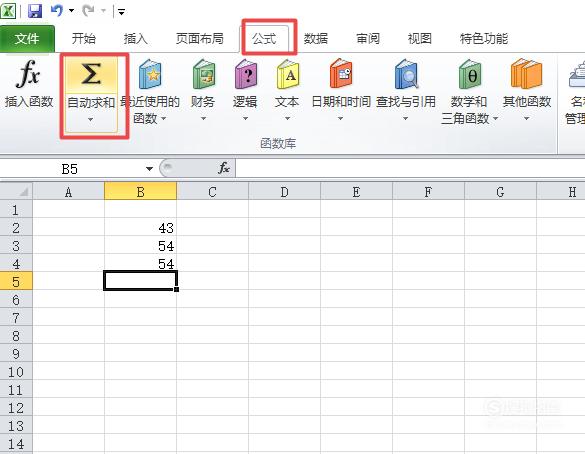Open Date and Time (日期和时间) functions icon
Viewport: 585px width, 454px height.
tap(341, 74)
